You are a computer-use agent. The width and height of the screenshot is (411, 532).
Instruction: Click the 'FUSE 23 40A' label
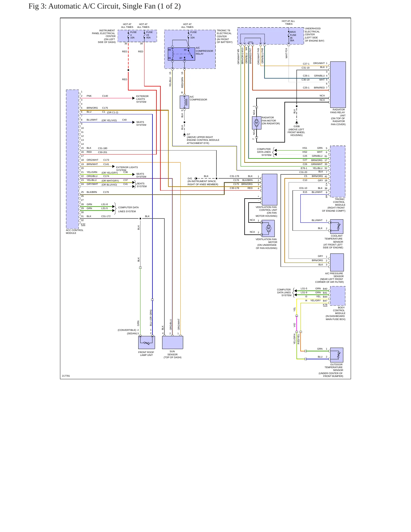pos(149,35)
